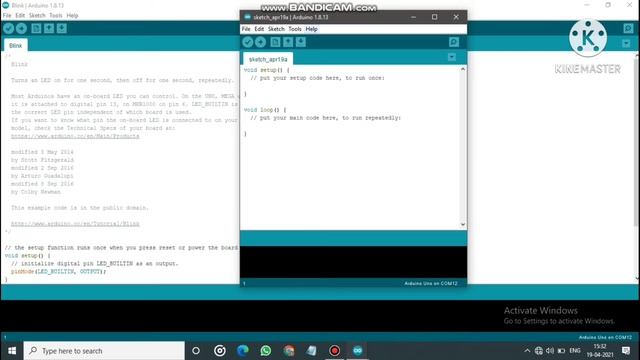Click the taskbar search box
The image size is (640, 360).
[x=104, y=351]
